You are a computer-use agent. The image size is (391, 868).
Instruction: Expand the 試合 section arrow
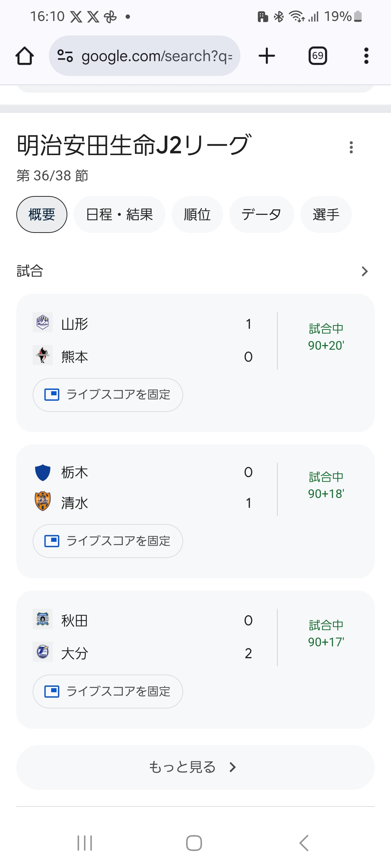pyautogui.click(x=365, y=271)
